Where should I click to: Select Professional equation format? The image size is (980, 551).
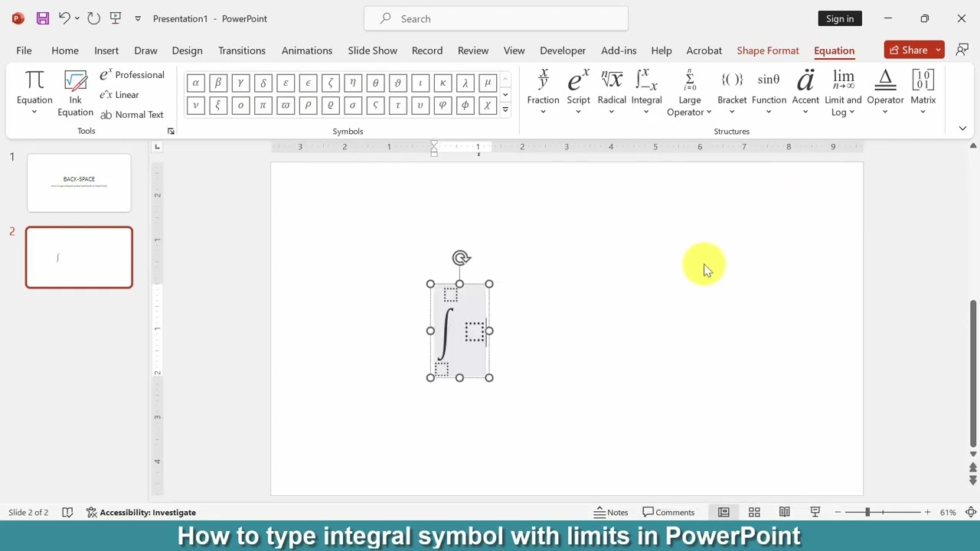tap(132, 74)
